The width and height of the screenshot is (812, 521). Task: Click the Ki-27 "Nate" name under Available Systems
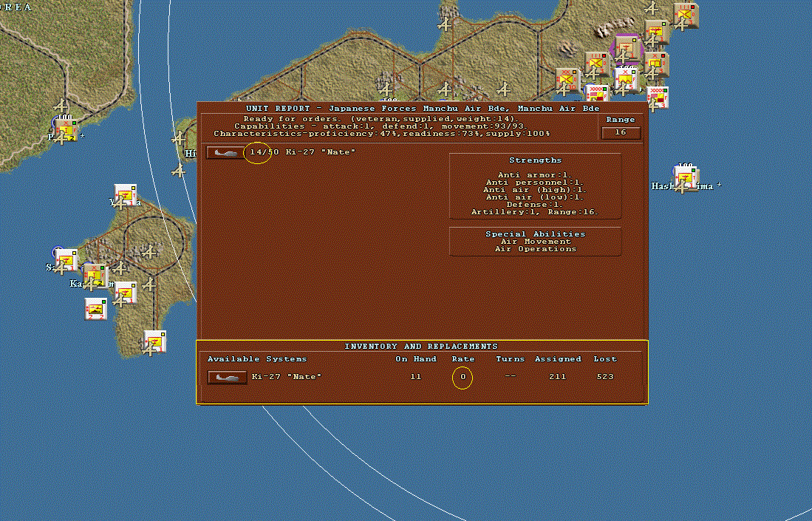point(287,377)
